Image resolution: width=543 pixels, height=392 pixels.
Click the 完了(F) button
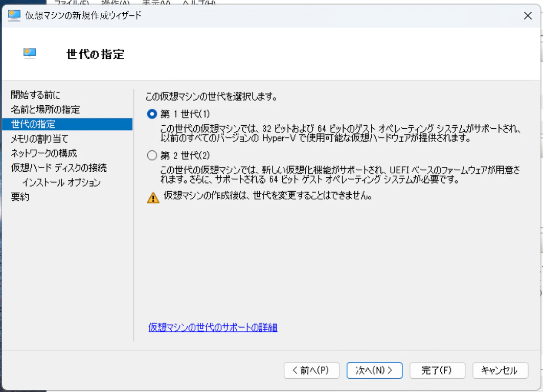437,370
